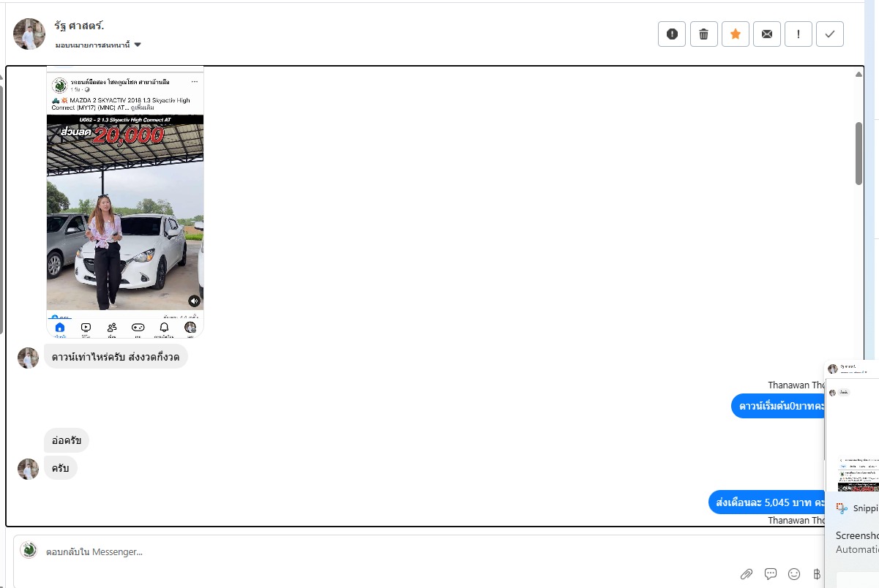Open saved replies speech bubble icon
The height and width of the screenshot is (588, 879).
coord(771,574)
